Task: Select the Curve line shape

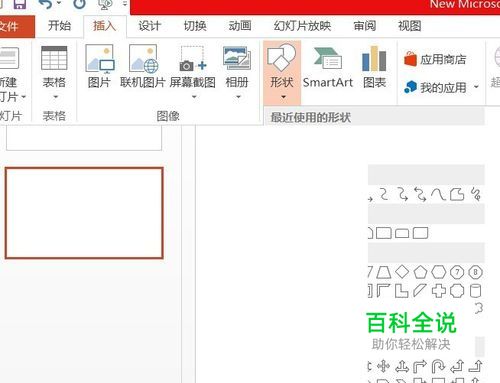Action: [x=438, y=194]
